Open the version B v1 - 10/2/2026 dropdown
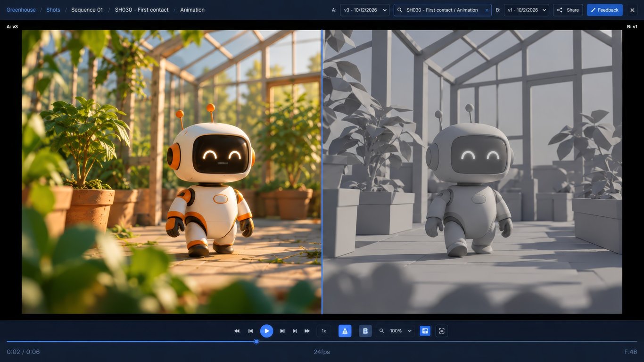 (x=527, y=10)
